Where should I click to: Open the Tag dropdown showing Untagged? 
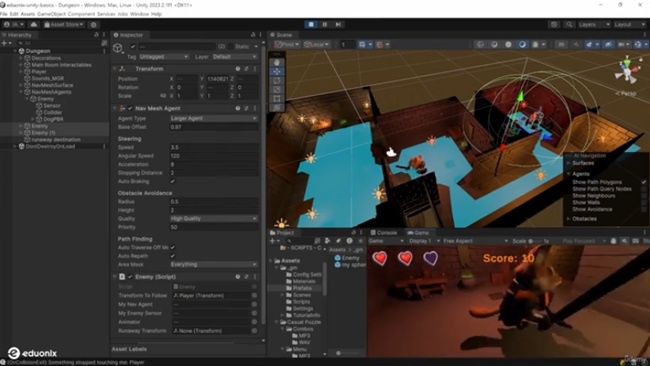click(164, 57)
